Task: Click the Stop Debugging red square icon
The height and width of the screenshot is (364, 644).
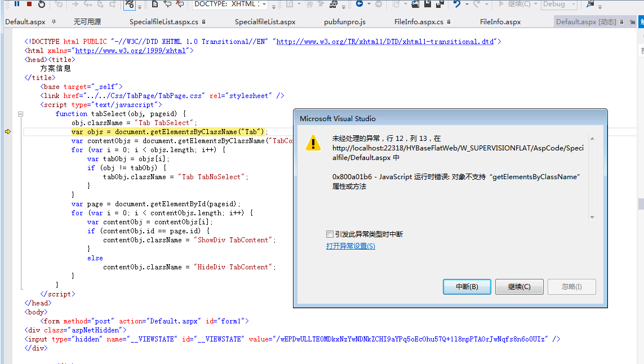Action: [29, 5]
